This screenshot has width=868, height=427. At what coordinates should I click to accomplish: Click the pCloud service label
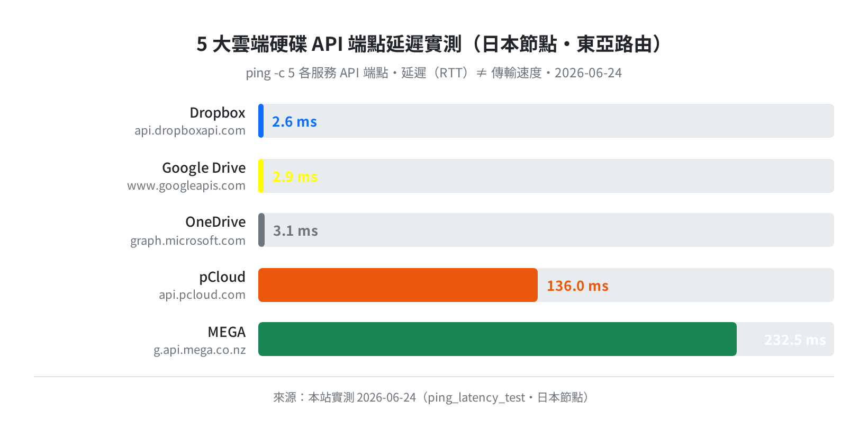222,278
